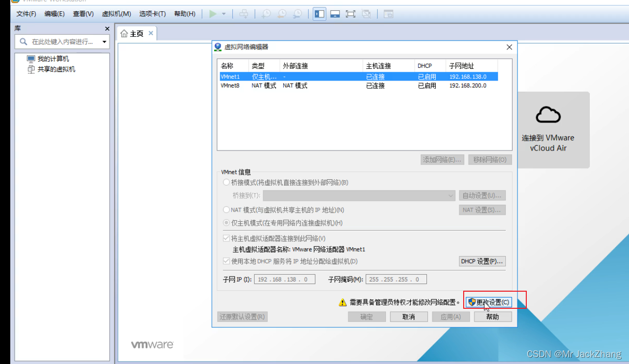Click the DHCP column header
629x364 pixels.
pyautogui.click(x=431, y=66)
